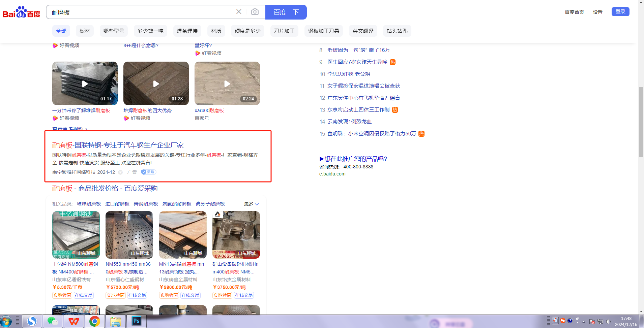
Task: Play the 01:28 四大优势 video
Action: click(156, 83)
